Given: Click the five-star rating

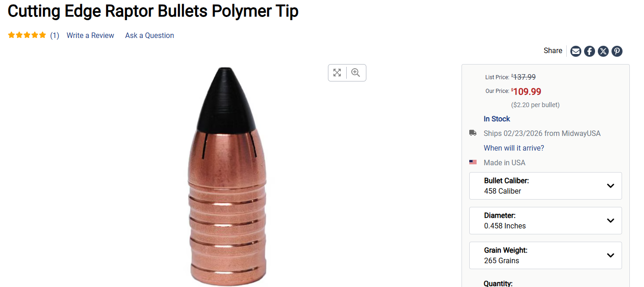Looking at the screenshot, I should tap(27, 35).
